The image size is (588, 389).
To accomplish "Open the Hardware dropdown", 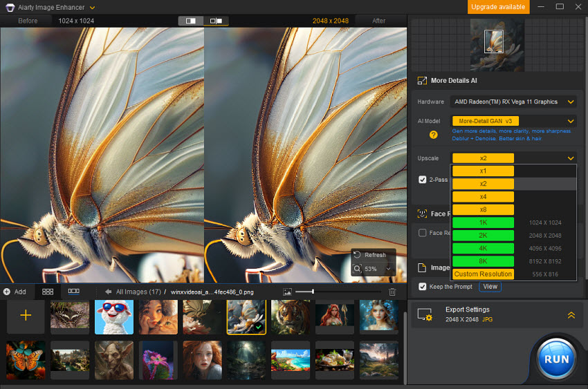I will coord(513,102).
